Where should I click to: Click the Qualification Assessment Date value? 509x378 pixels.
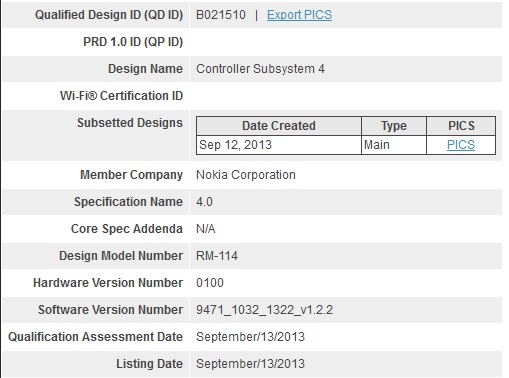(x=250, y=337)
